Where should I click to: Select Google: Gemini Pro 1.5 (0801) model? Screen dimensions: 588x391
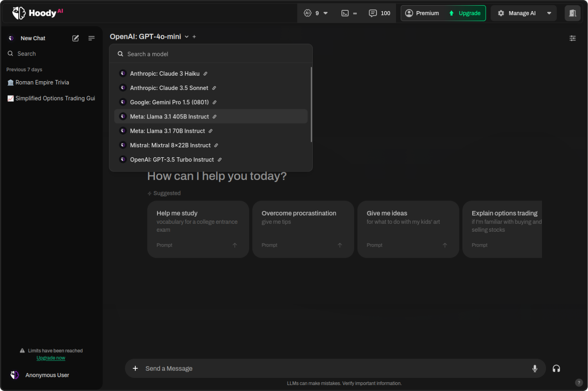pos(211,102)
